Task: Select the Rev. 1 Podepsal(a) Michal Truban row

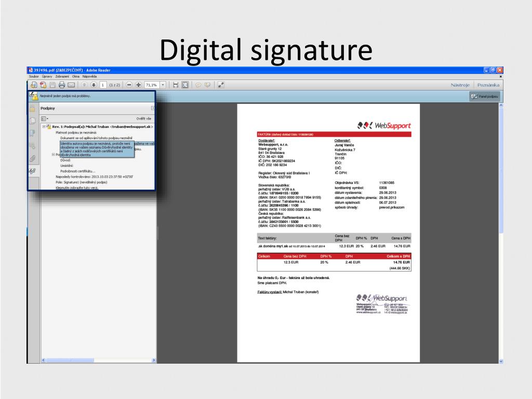Action: pyautogui.click(x=102, y=127)
